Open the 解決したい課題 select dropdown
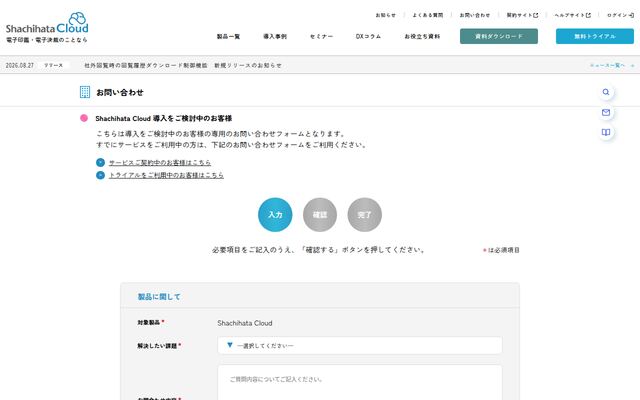The image size is (640, 400). [360, 345]
